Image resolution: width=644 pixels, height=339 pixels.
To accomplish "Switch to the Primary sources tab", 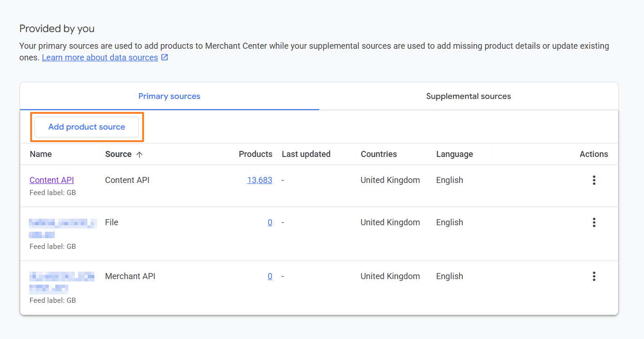I will coord(169,97).
